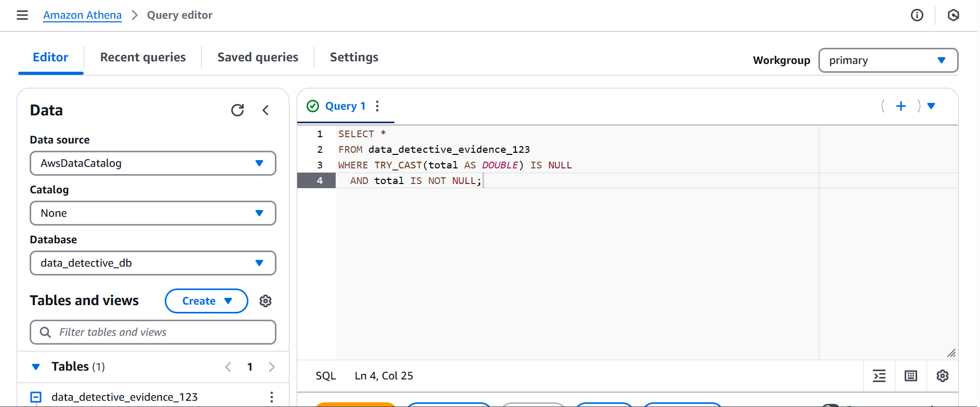Format the SQL query with indent icon
The image size is (980, 407).
[x=879, y=376]
